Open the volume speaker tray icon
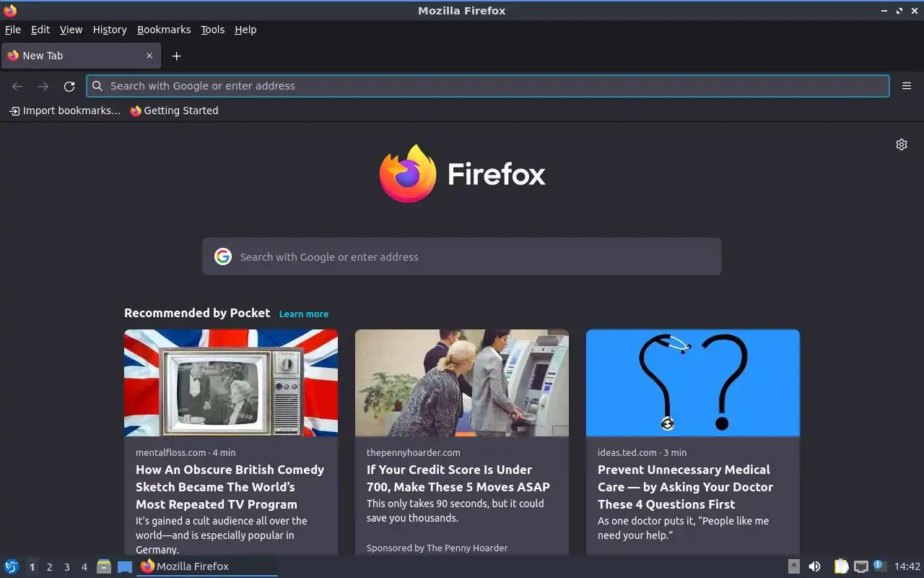Screen dimensions: 924x578 click(x=814, y=566)
